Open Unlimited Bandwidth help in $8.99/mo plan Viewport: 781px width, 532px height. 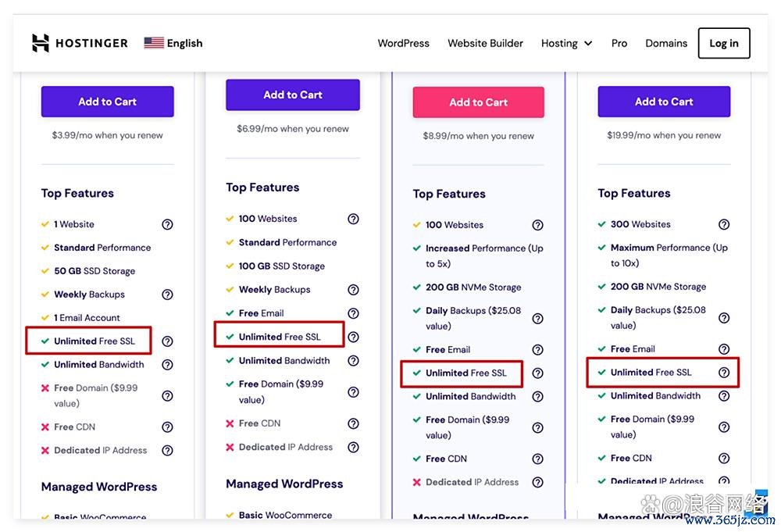click(x=537, y=397)
